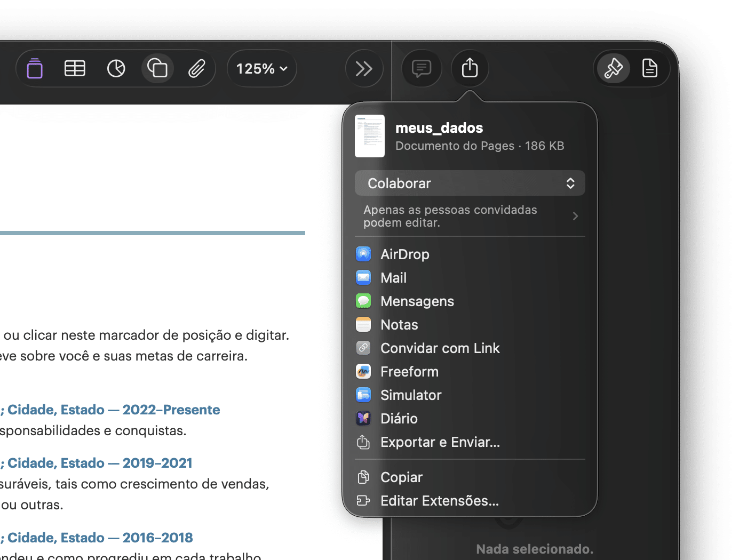Image resolution: width=739 pixels, height=560 pixels.
Task: Click the paperclip media icon
Action: [x=197, y=68]
